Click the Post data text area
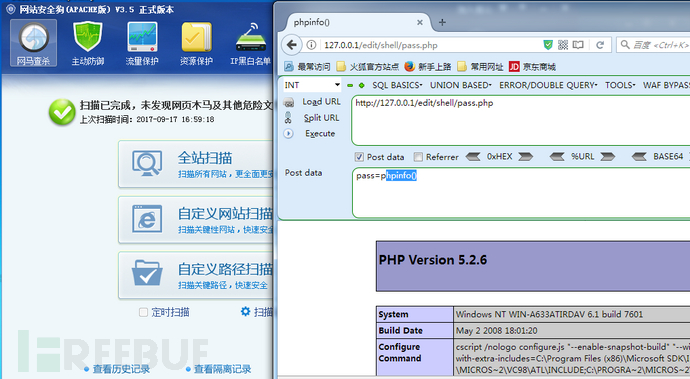 tap(521, 192)
